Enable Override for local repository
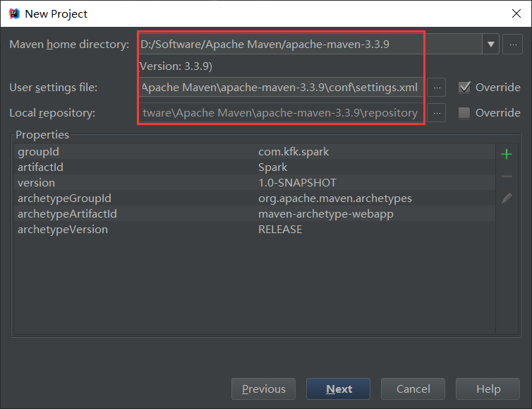Screen dimensions: 532x409 click(464, 113)
